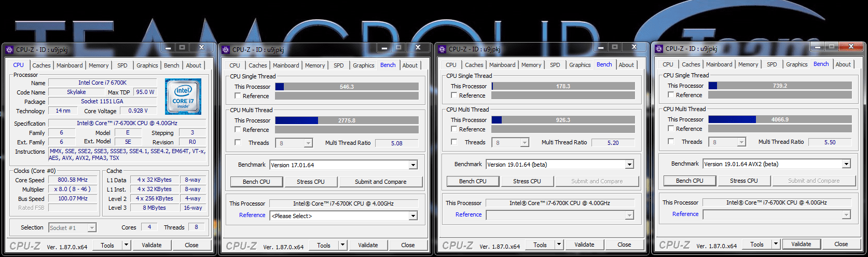Click the blue Reference link in 17.01.64 window
The height and width of the screenshot is (257, 868).
(252, 215)
